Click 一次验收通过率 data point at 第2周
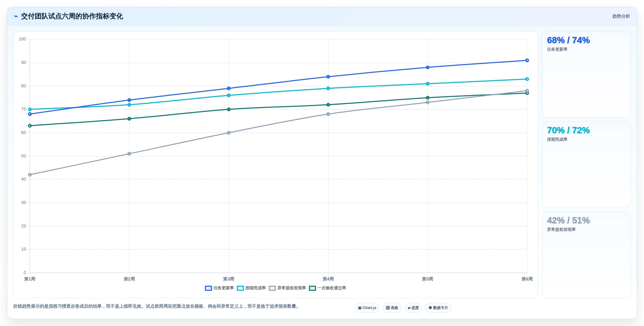644x326 pixels. point(129,119)
